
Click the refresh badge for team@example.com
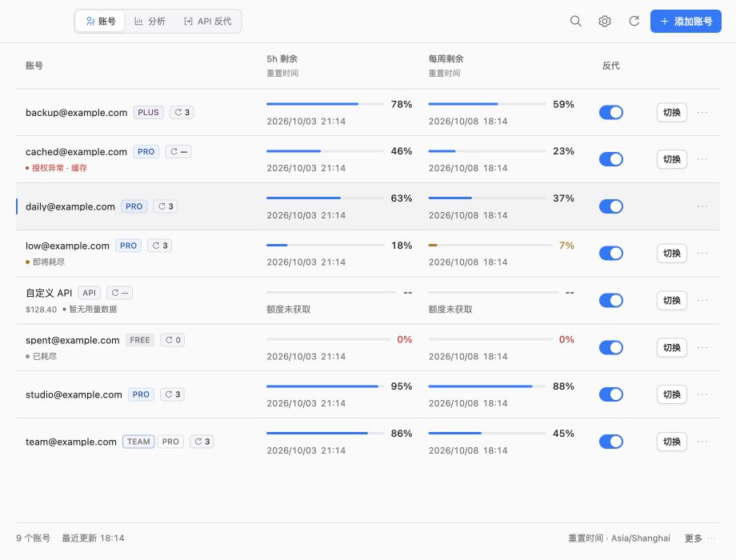click(202, 442)
